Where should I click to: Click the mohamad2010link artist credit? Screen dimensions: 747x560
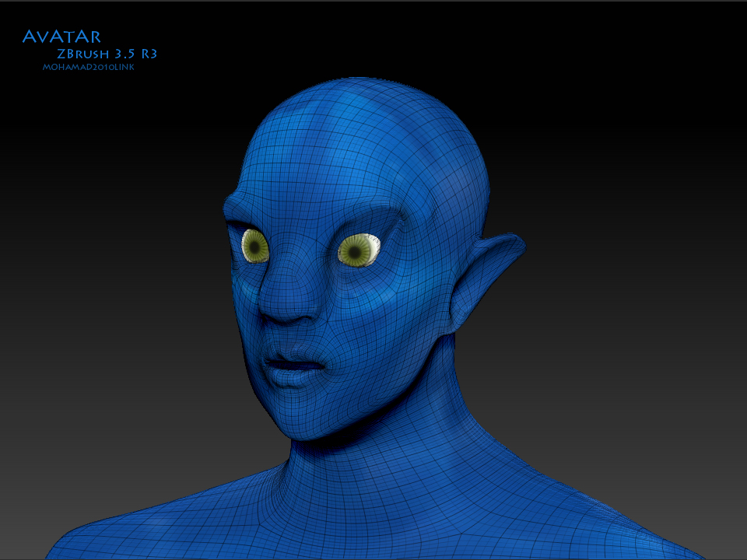(88, 68)
